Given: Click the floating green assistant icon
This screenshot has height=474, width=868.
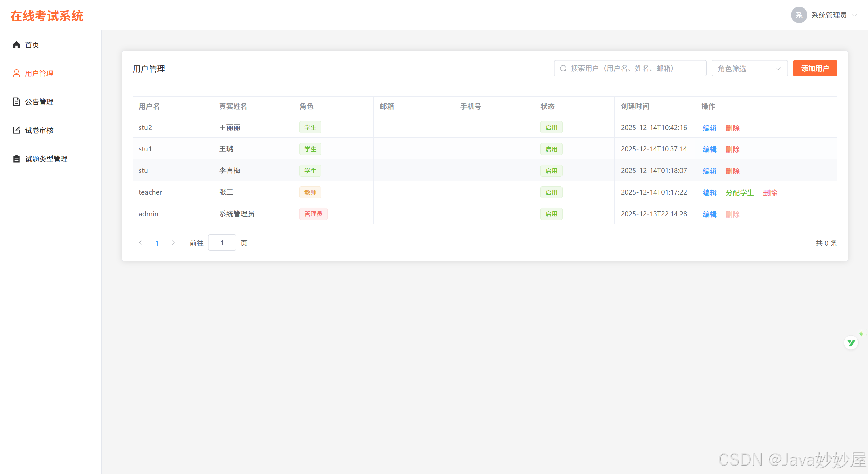Looking at the screenshot, I should 851,343.
